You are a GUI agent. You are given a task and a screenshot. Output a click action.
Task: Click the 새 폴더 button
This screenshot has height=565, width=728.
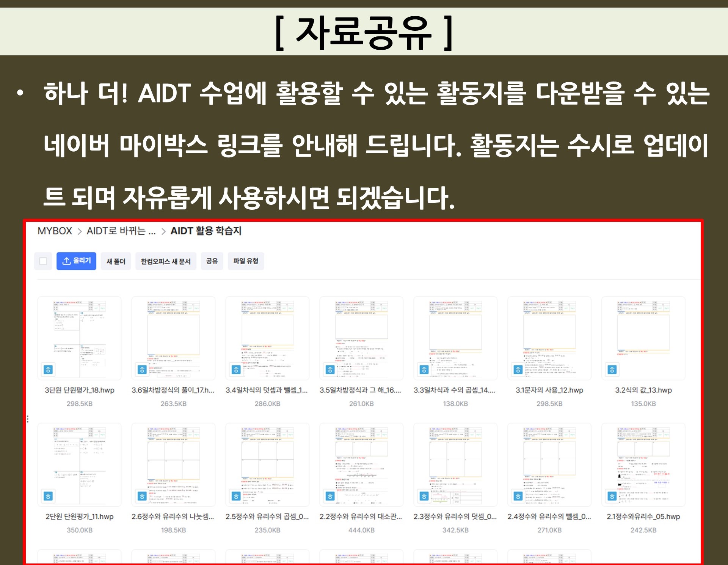[116, 261]
